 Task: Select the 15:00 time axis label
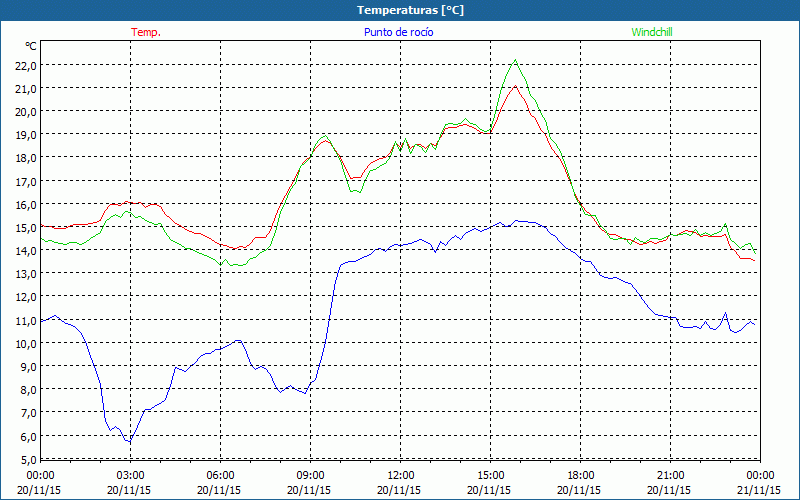490,475
